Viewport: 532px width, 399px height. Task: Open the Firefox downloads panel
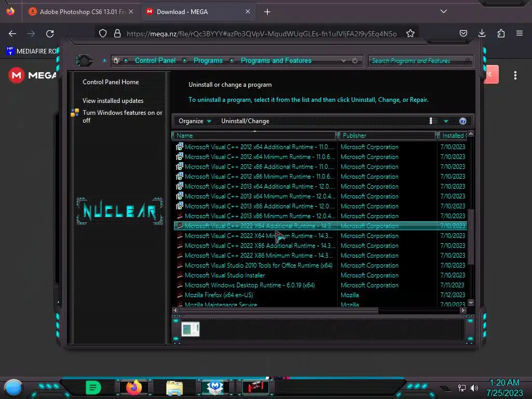coord(482,33)
